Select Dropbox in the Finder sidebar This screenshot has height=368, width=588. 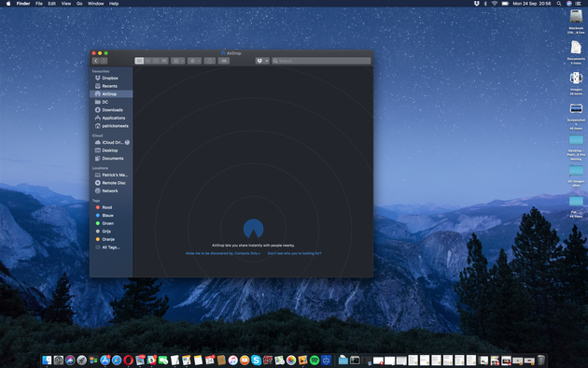[111, 78]
